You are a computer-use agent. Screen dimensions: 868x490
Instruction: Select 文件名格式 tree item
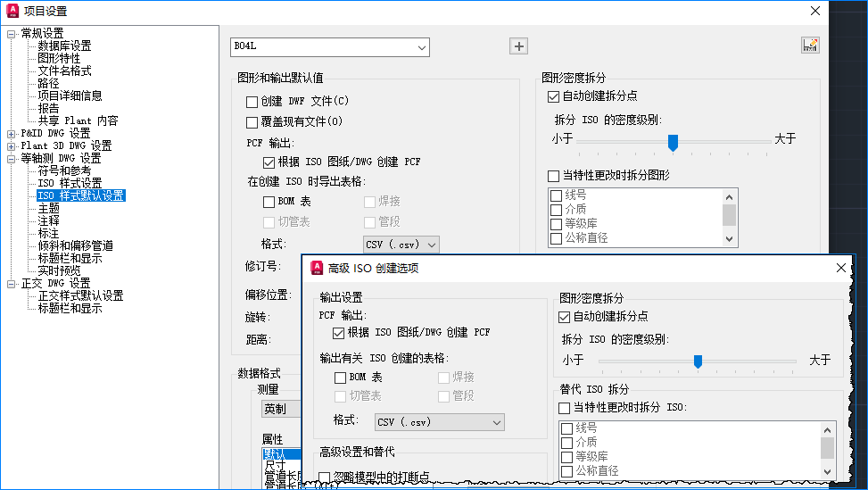64,71
